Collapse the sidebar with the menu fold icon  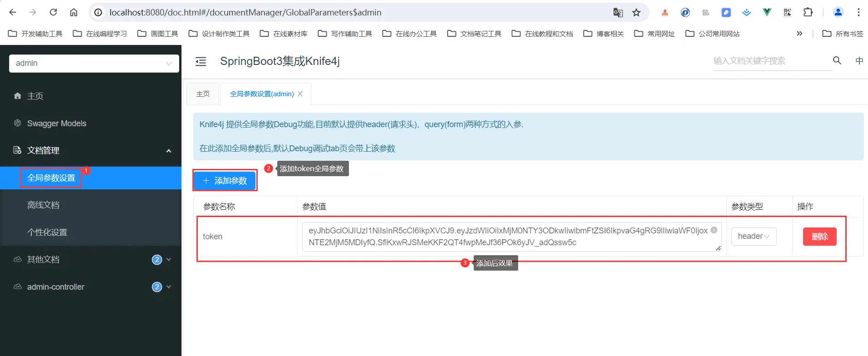201,61
